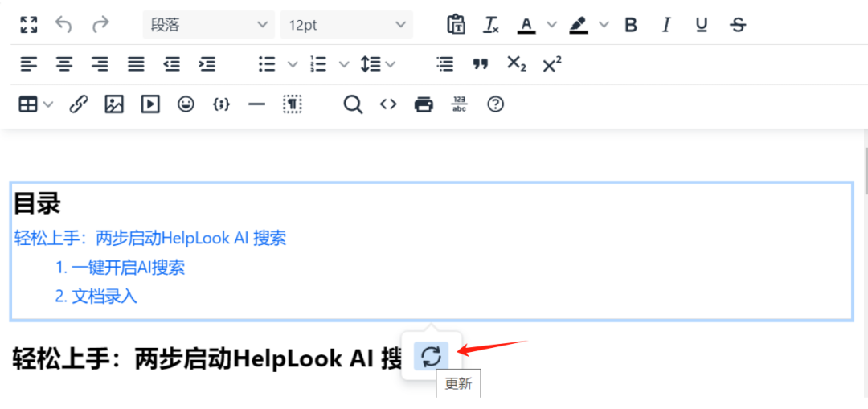Screen dimensions: 868x409
Task: Insert or edit a link
Action: 78,104
